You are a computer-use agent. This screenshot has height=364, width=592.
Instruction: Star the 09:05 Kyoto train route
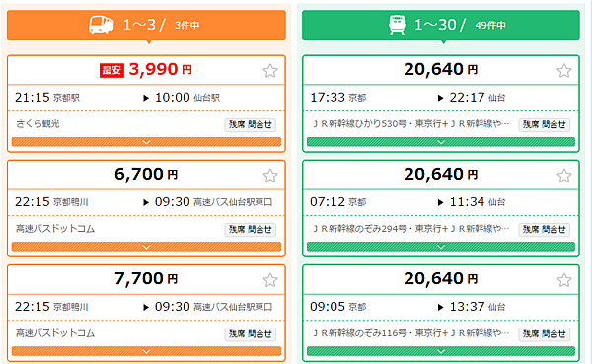pos(564,280)
